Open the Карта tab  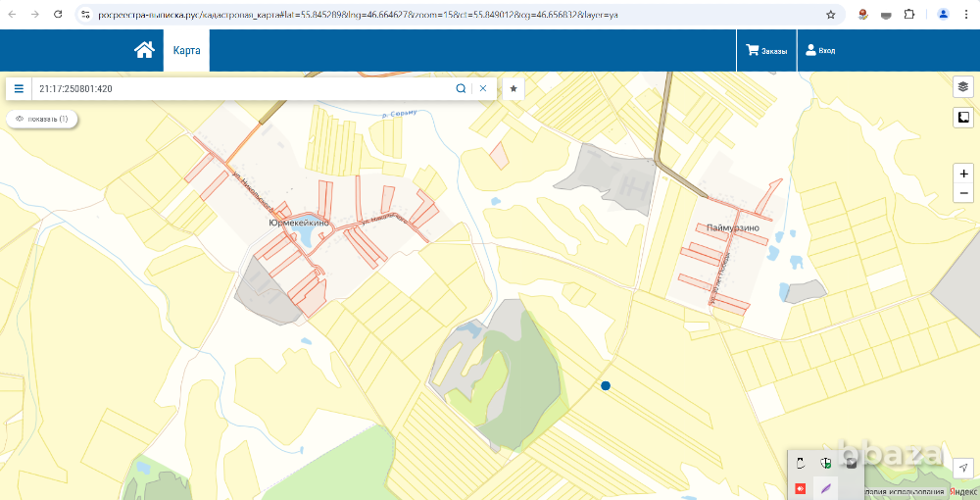tap(186, 50)
